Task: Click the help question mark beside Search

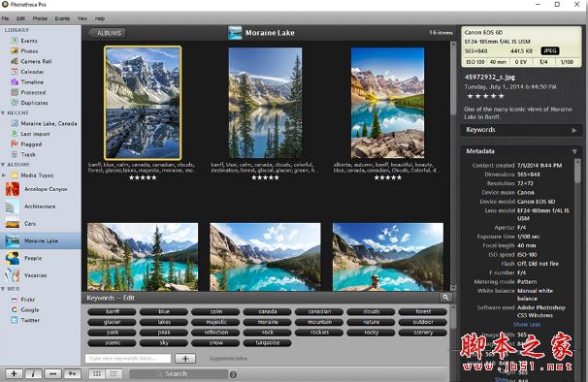Action: (x=233, y=374)
